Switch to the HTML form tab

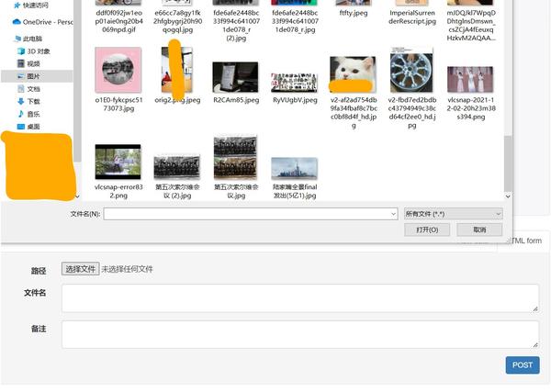(x=525, y=241)
